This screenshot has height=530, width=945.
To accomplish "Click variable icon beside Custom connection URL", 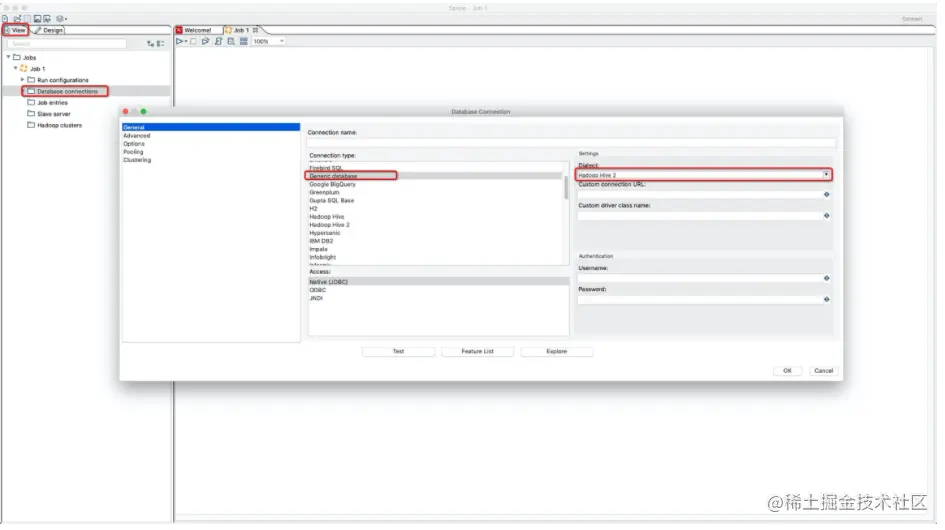I will [x=826, y=194].
